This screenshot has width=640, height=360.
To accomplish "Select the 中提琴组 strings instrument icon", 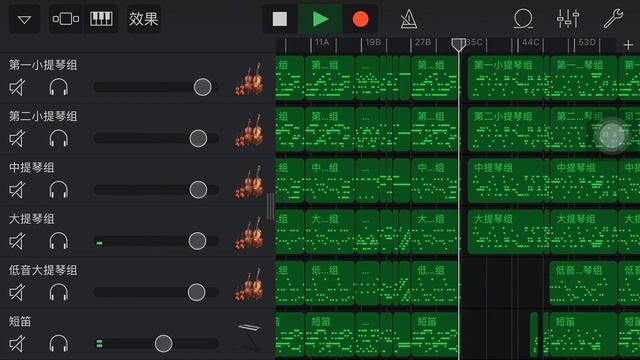I will (249, 182).
